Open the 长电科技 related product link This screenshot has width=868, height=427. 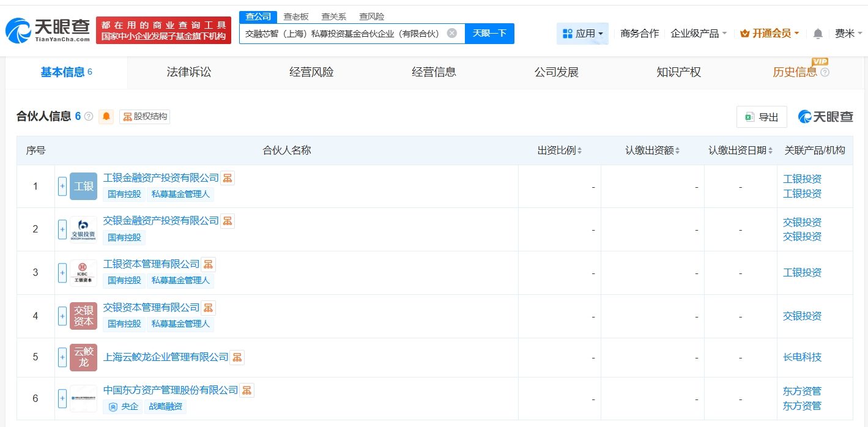click(x=802, y=357)
